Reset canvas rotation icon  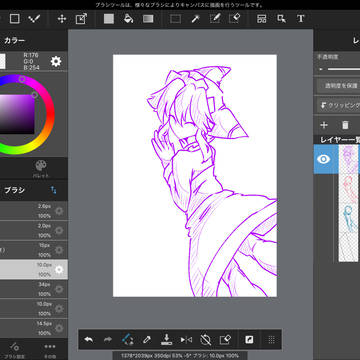click(206, 340)
